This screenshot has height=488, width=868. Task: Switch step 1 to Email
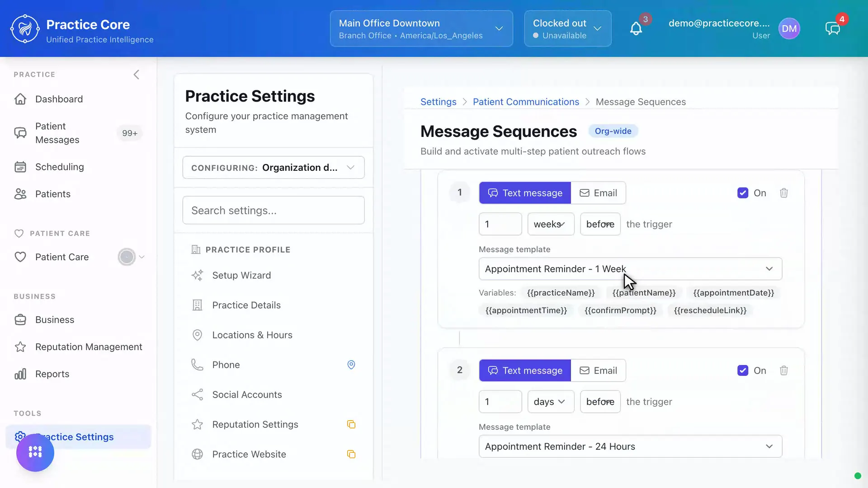coord(598,193)
